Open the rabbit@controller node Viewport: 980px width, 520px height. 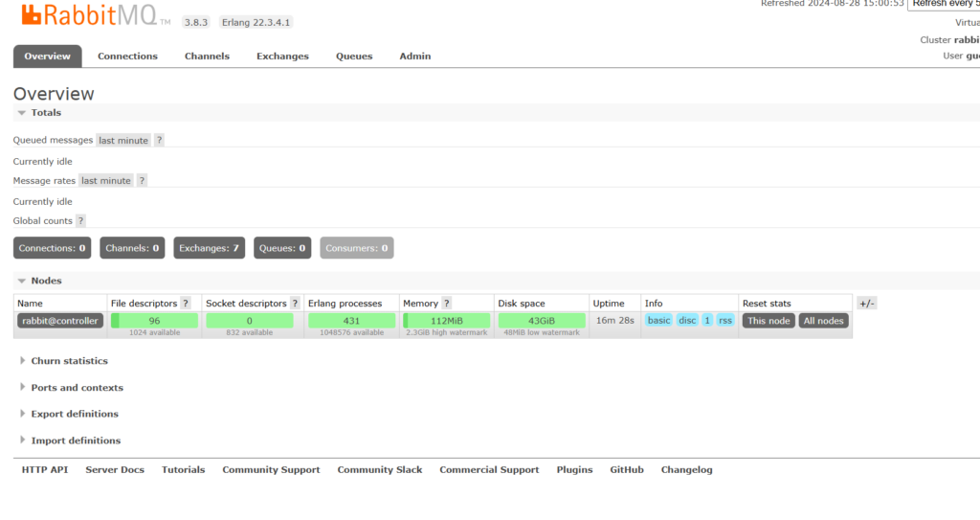point(60,321)
